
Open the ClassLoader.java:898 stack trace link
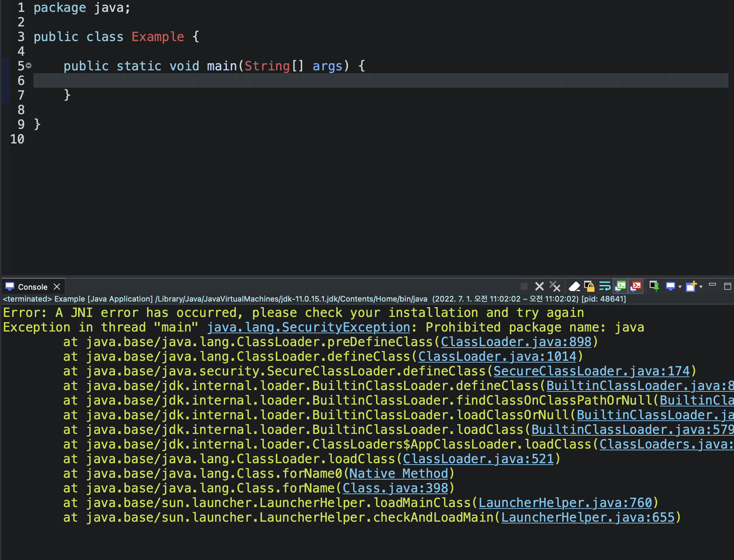pos(516,342)
